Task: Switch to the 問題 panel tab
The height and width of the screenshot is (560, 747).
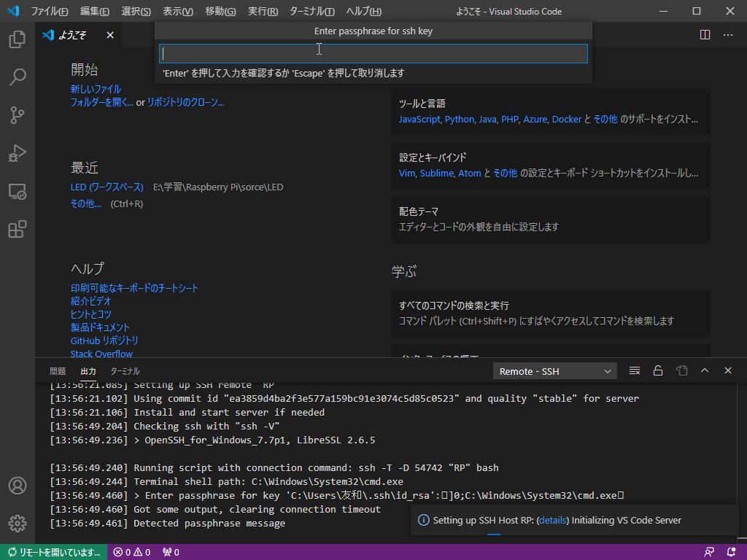Action: [58, 371]
